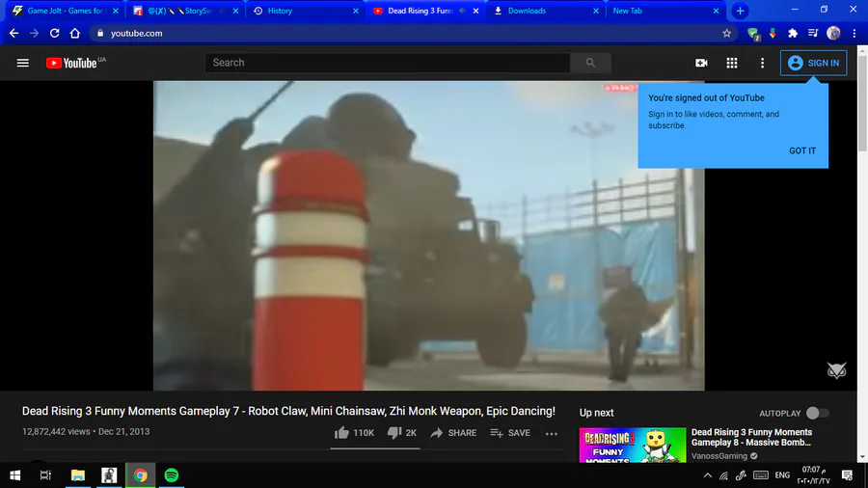Like the video with thumbs up
The height and width of the screenshot is (488, 868).
click(354, 433)
